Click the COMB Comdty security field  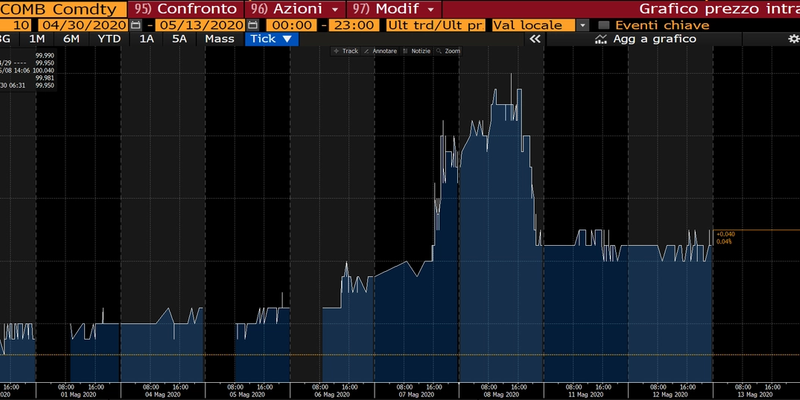(x=63, y=9)
